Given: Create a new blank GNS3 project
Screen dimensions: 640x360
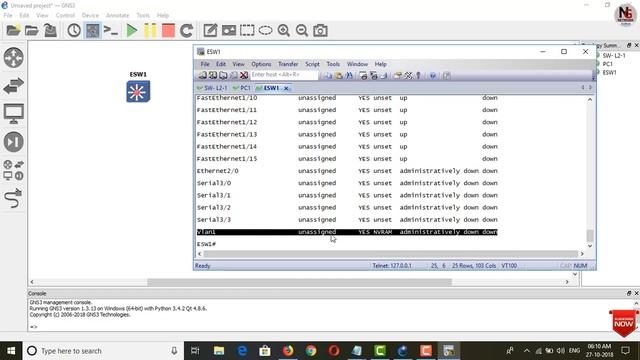Looking at the screenshot, I should [13, 31].
